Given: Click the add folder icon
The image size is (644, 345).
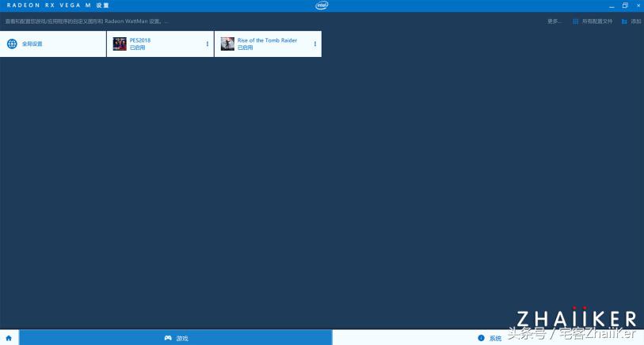Looking at the screenshot, I should click(x=624, y=21).
